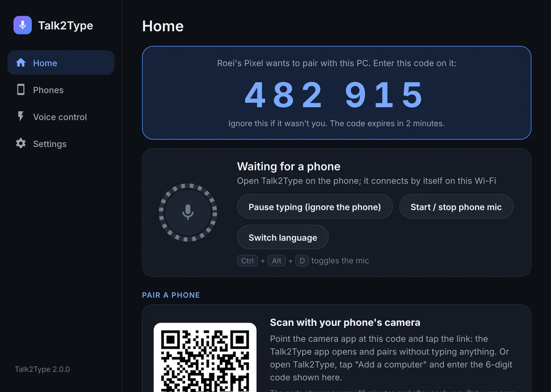Click the Talk2Type app title text

pyautogui.click(x=65, y=26)
